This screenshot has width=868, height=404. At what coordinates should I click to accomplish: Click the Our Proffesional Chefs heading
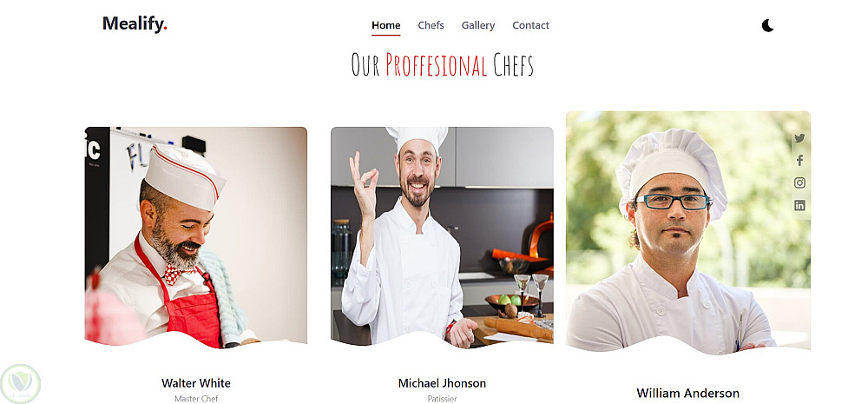tap(442, 65)
